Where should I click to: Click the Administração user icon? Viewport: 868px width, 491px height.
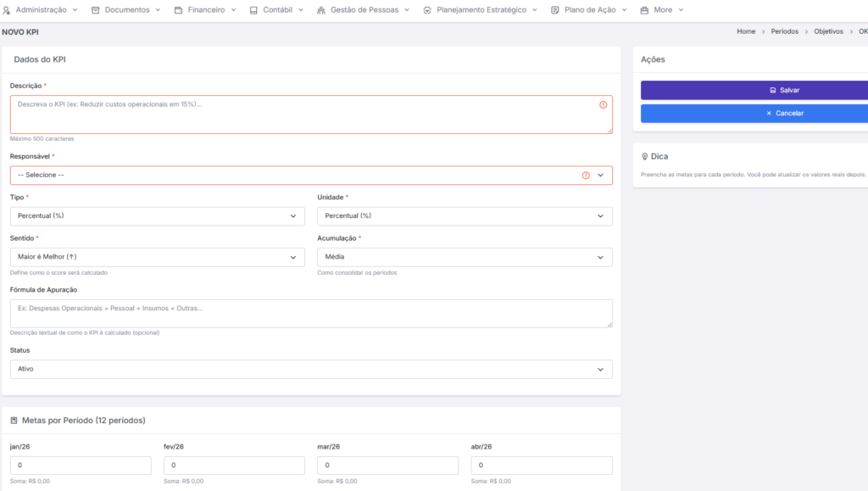click(7, 10)
